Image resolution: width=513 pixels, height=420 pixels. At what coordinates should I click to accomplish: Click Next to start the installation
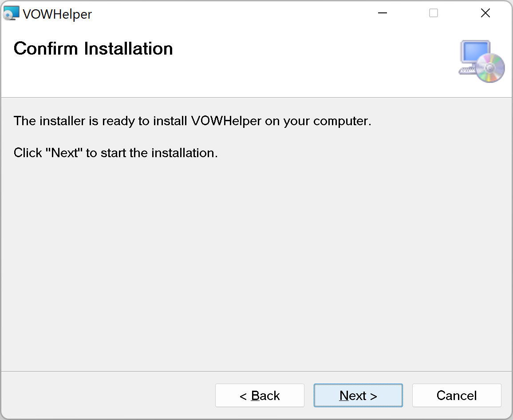click(358, 395)
